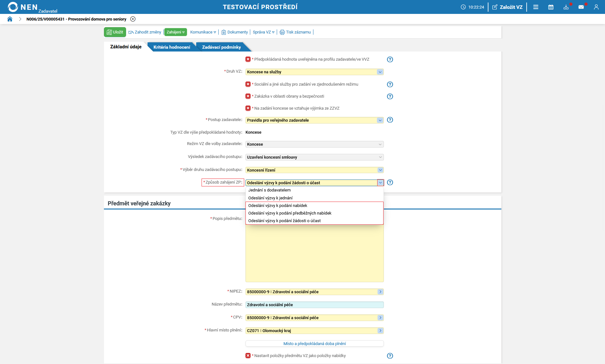Click the Popis předmětu text area
605x364 pixels.
(315, 253)
